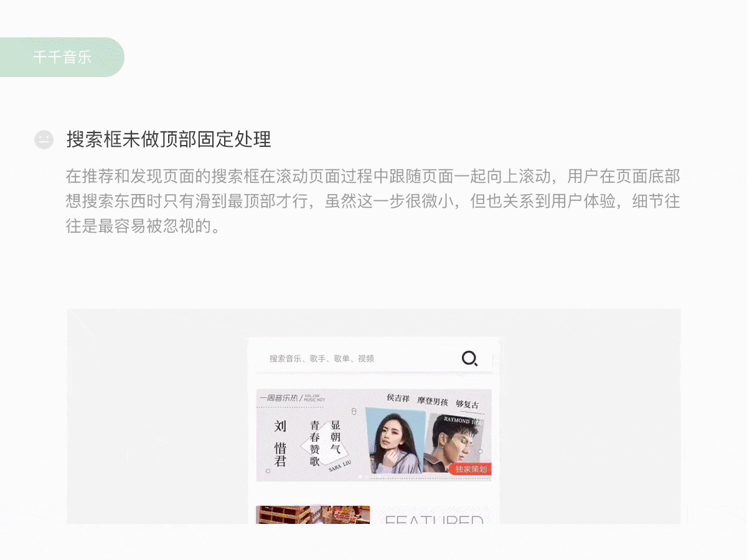Tap the 一周音乐热 banner title
Screen dimensions: 747x560
(278, 398)
